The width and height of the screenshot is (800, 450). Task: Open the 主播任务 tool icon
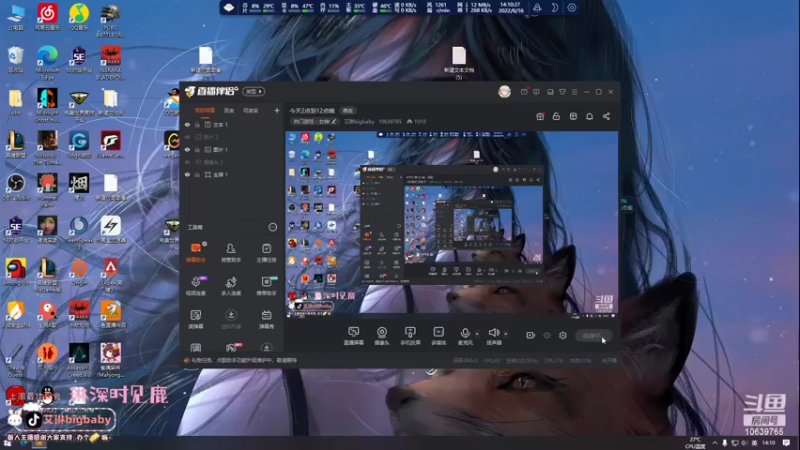click(x=266, y=252)
